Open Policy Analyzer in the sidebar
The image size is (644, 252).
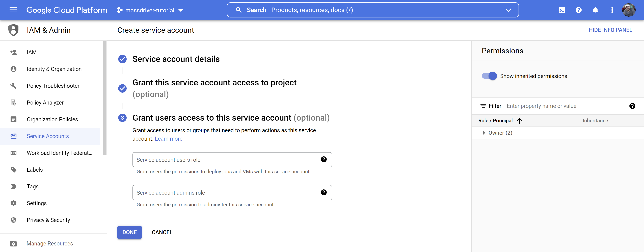(50, 103)
